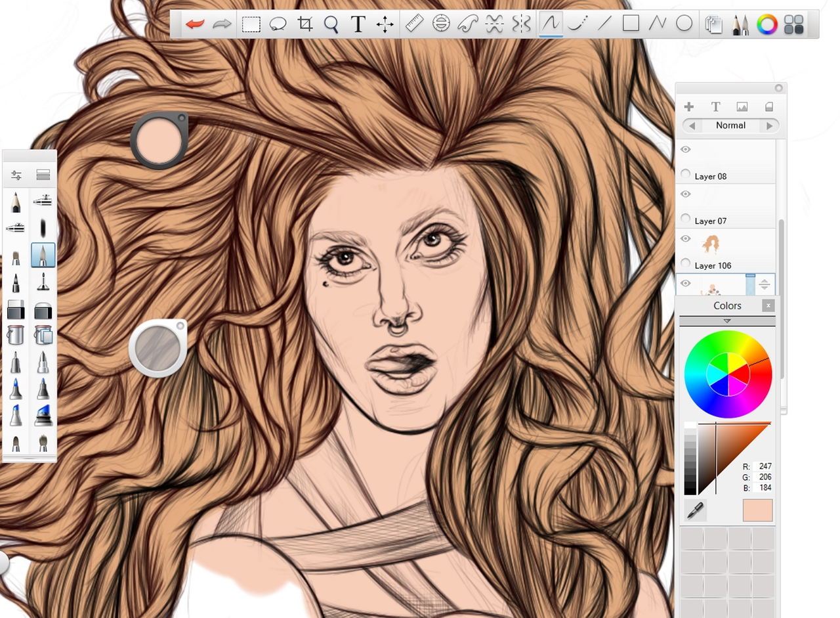Pick the Flood Fill All Layers bucket

[x=43, y=335]
